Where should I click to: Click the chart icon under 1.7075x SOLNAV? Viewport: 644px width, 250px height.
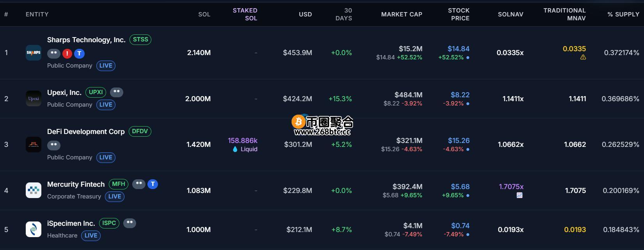click(x=520, y=195)
